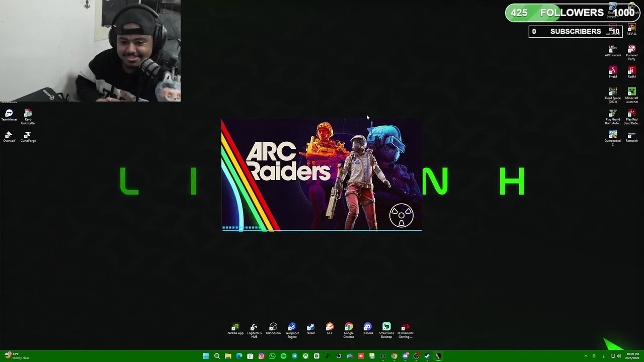Image resolution: width=644 pixels, height=362 pixels.
Task: Open taskbar Search
Action: tap(217, 356)
